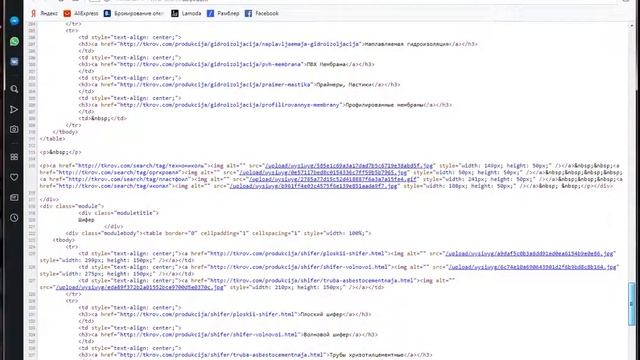Open /upload/ jpg link in оргкровля line
Viewport: 640px width, 360px height.
(323, 173)
